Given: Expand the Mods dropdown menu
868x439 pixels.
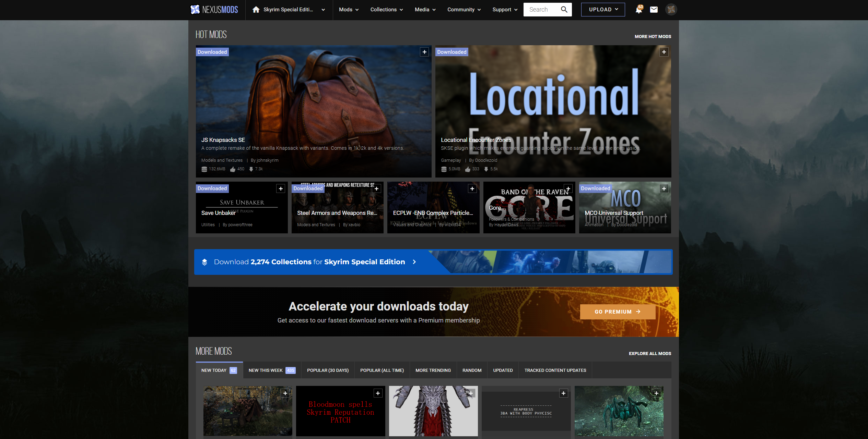Looking at the screenshot, I should tap(349, 10).
